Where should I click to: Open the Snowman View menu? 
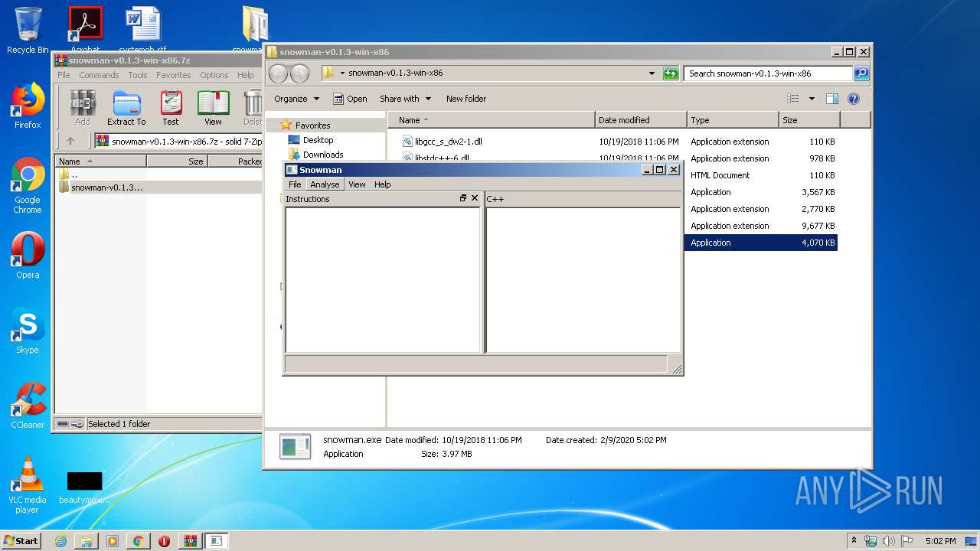(x=357, y=184)
